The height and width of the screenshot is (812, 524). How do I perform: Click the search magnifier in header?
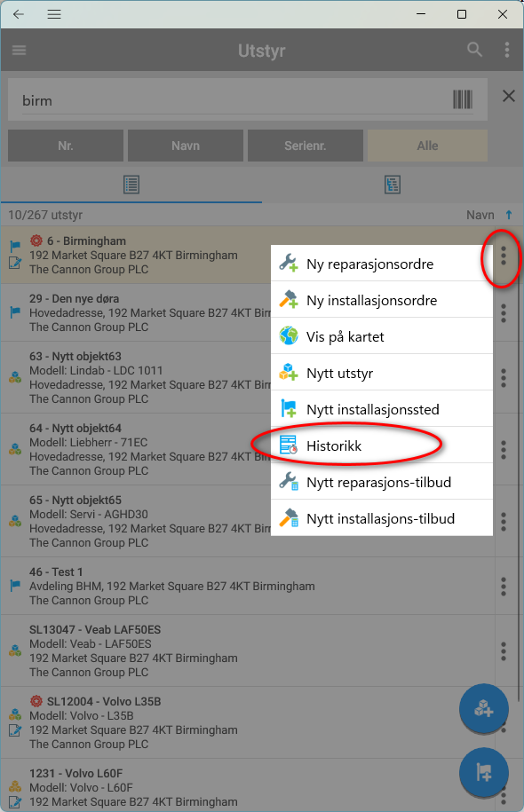click(474, 50)
